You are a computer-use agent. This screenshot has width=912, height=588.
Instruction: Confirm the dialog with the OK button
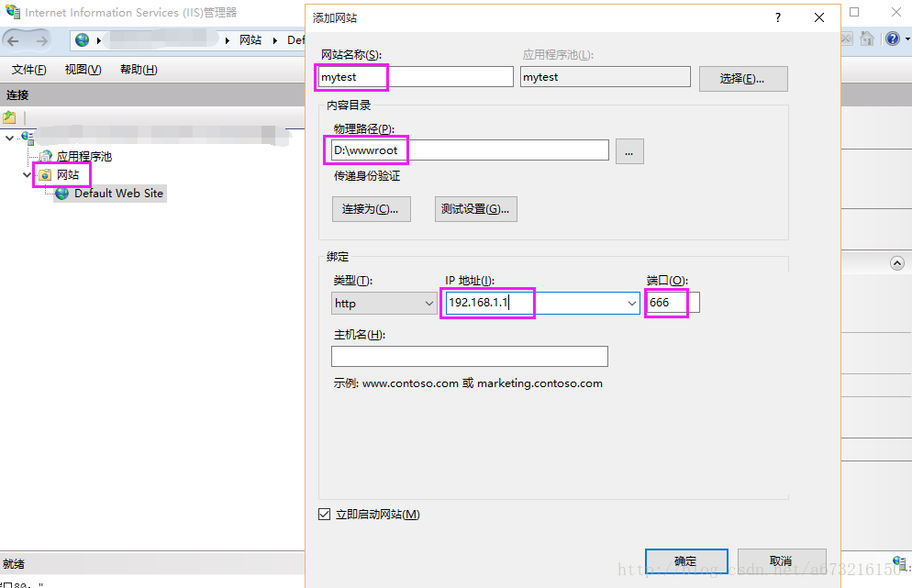686,561
